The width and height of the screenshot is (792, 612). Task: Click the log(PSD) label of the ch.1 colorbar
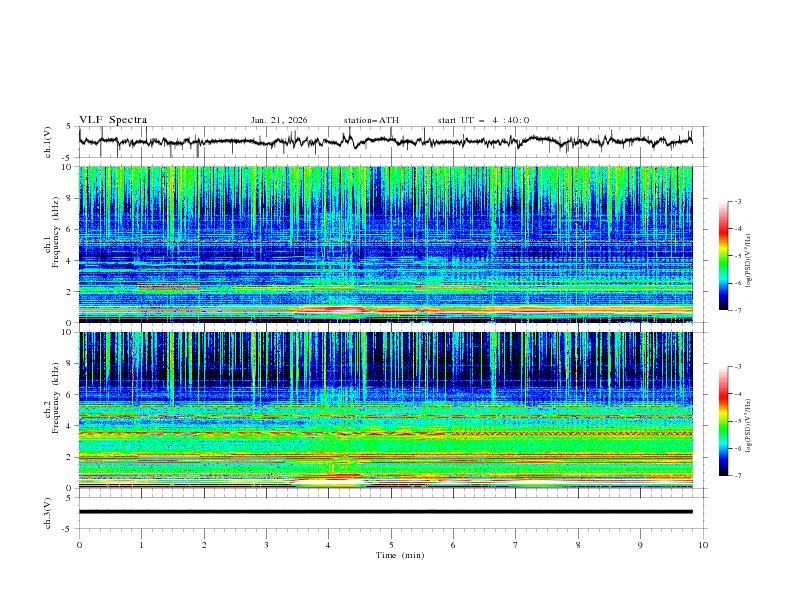(x=749, y=261)
